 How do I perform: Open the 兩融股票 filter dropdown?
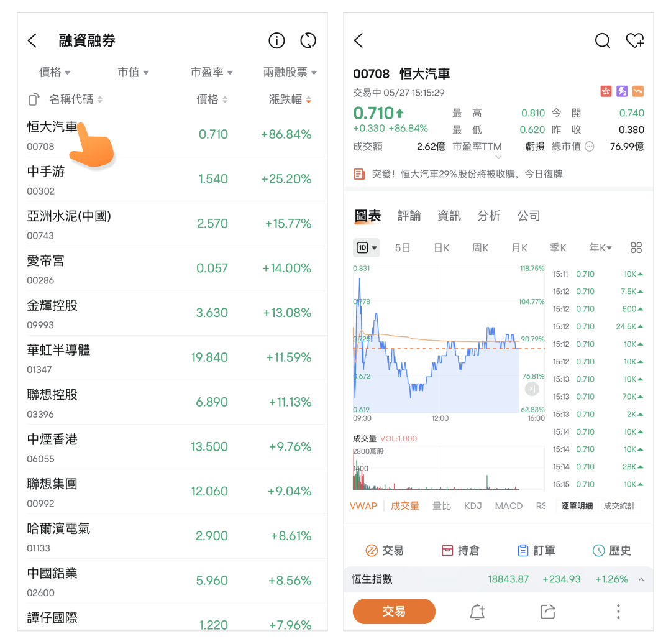tap(290, 73)
